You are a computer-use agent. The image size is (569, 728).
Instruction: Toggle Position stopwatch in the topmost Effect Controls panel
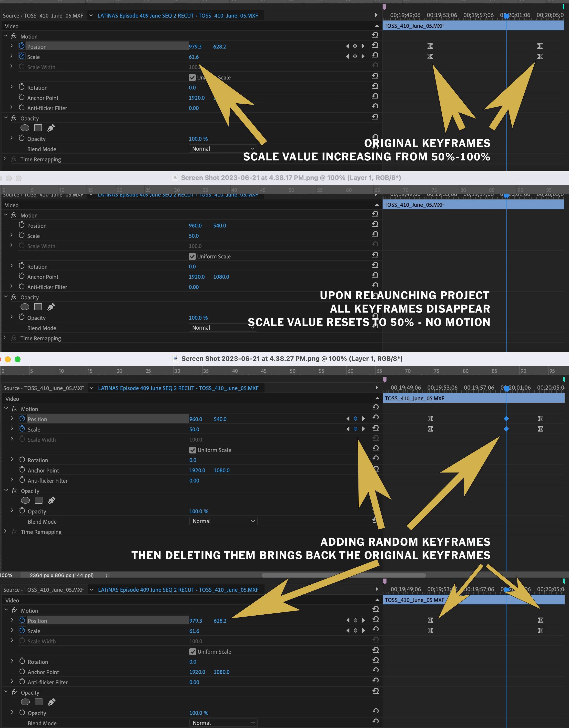click(x=22, y=46)
